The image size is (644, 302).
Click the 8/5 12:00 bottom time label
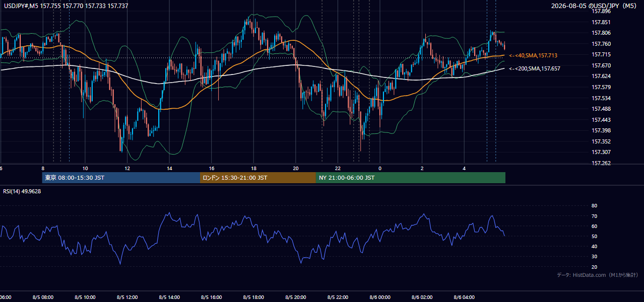[127, 297]
